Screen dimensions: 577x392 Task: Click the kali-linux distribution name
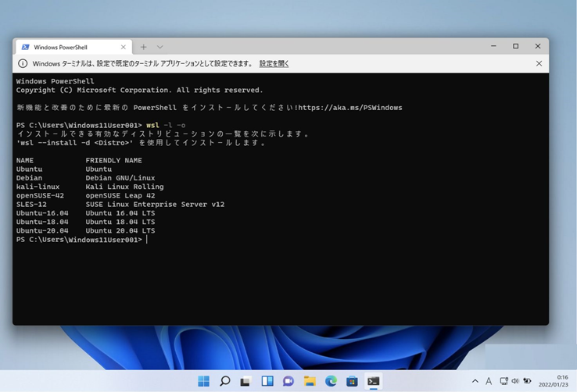coord(38,187)
